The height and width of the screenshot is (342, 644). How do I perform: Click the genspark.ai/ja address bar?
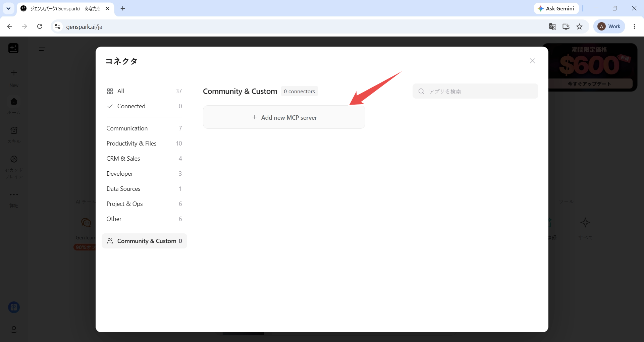(x=302, y=26)
